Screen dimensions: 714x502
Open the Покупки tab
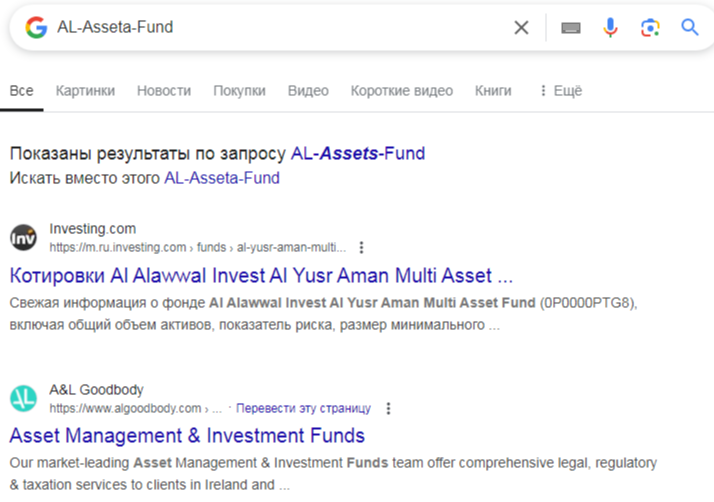pyautogui.click(x=239, y=91)
